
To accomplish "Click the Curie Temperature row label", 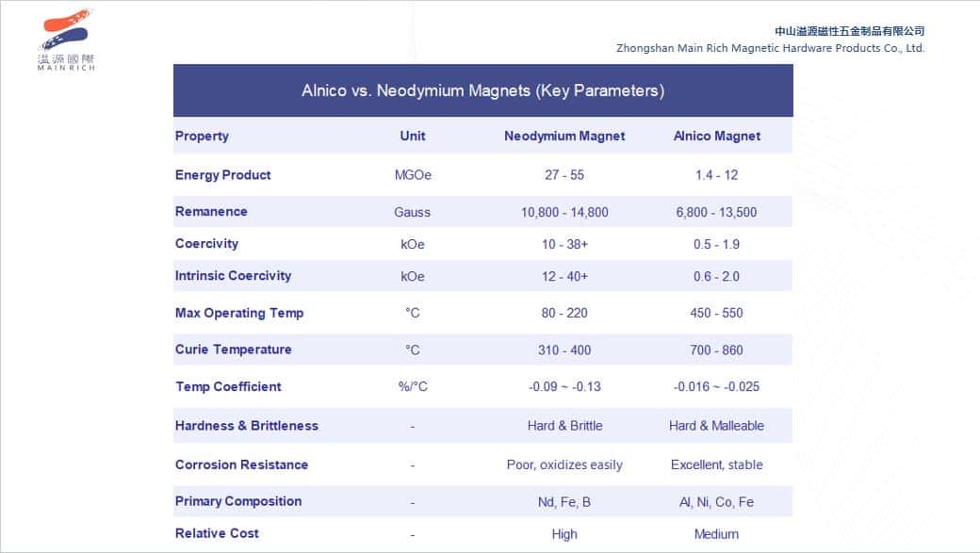I will (x=233, y=350).
